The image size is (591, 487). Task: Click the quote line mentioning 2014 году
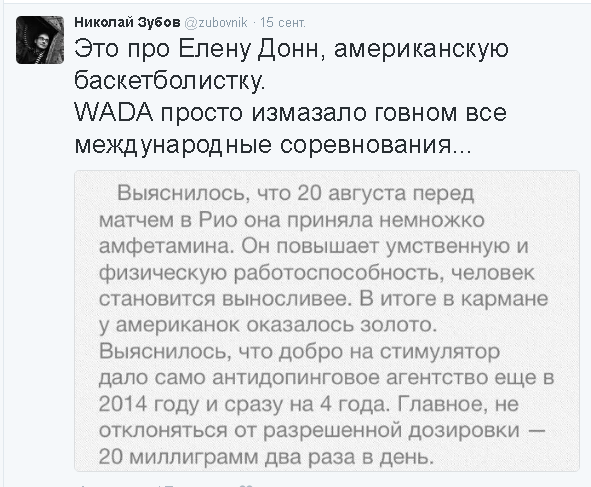(309, 404)
